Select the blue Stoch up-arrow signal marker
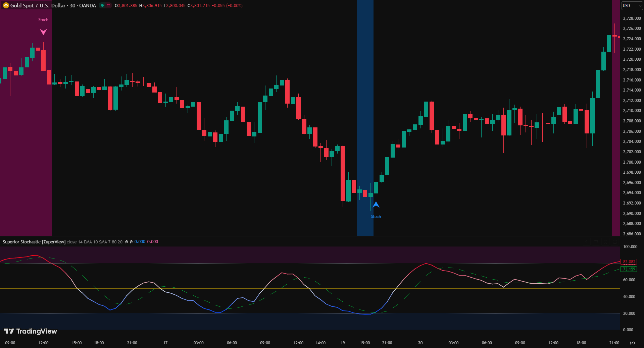 pyautogui.click(x=376, y=205)
